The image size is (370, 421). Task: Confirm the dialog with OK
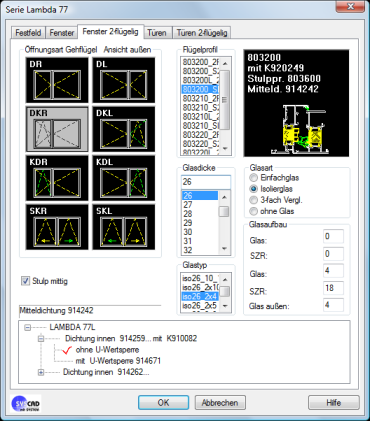pyautogui.click(x=163, y=403)
